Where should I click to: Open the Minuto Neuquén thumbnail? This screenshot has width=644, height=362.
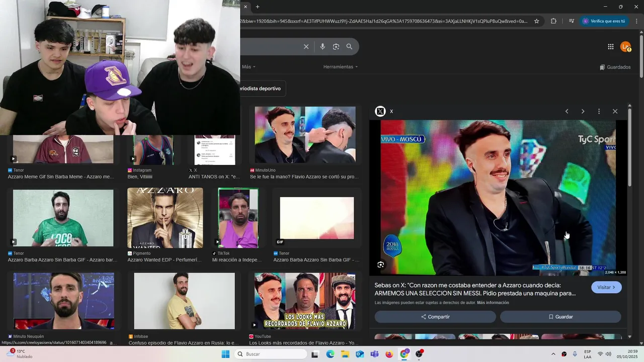point(64,301)
